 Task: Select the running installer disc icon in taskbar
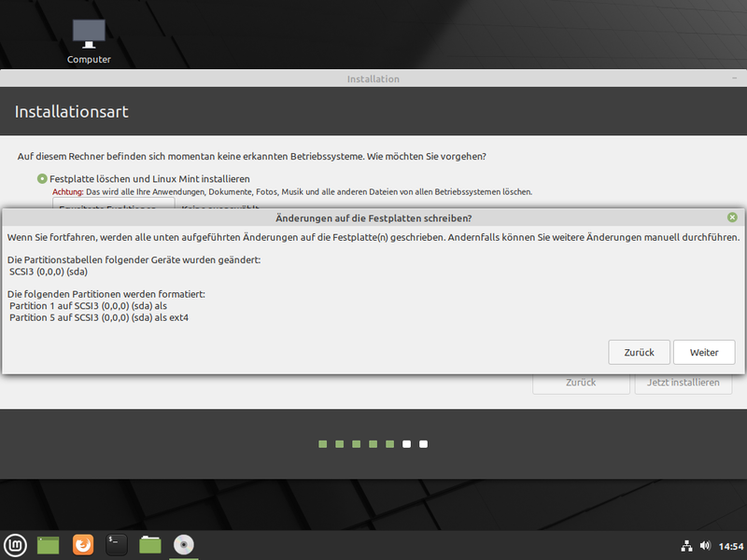point(183,544)
